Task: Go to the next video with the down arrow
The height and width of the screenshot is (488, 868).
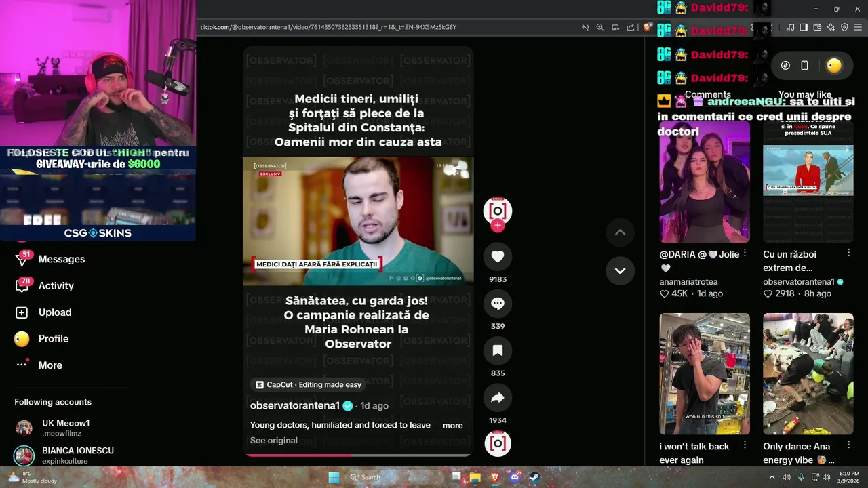Action: 620,270
